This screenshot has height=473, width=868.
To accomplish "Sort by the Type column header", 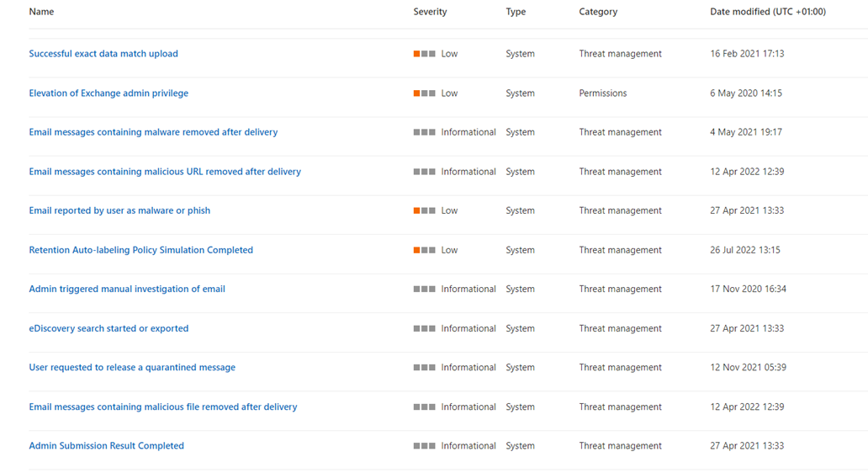I will [516, 12].
